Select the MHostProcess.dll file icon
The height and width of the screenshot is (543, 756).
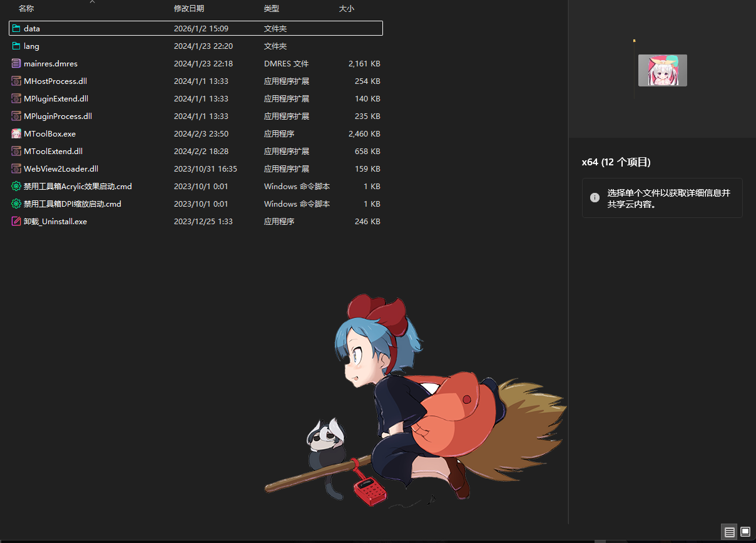tap(16, 81)
